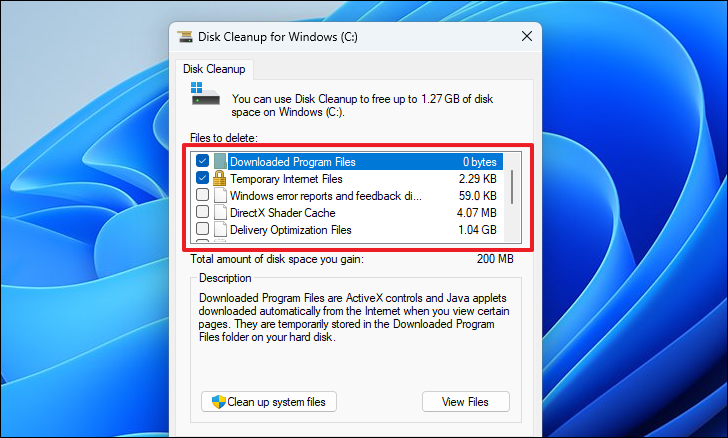Click the 4.07 MB size value

[x=477, y=213]
